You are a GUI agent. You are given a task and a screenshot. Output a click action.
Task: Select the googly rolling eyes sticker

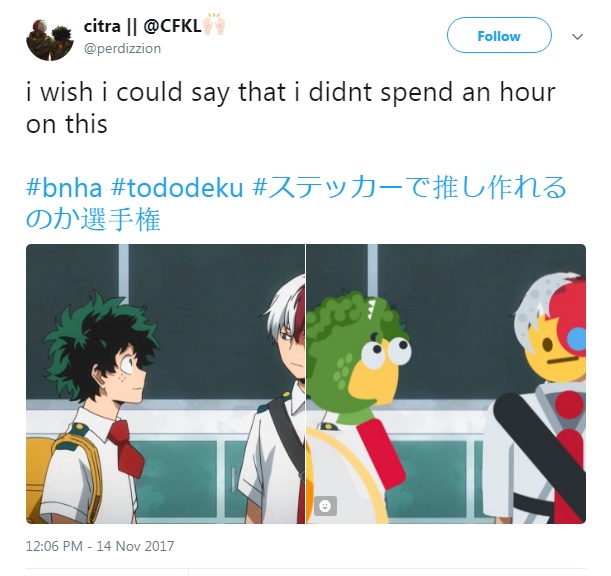click(x=386, y=352)
